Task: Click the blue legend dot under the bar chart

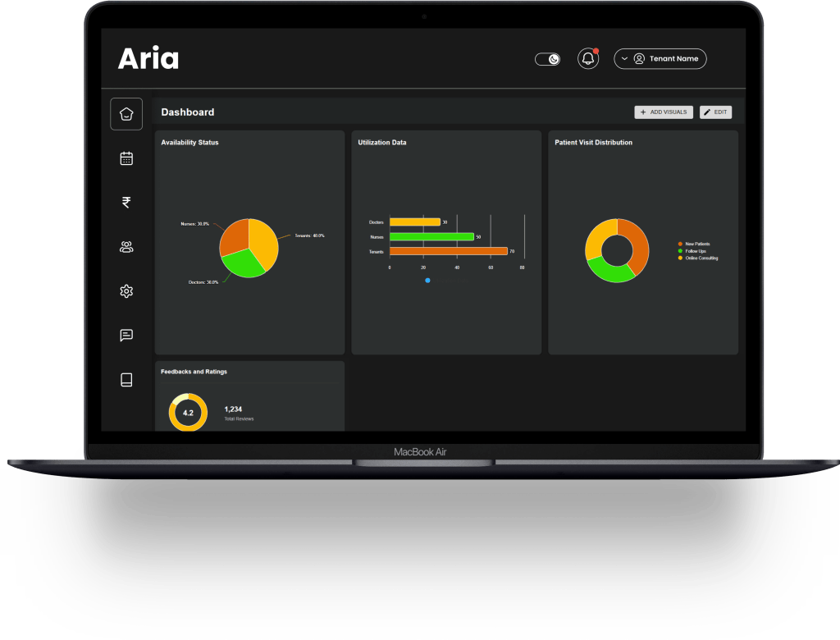Action: (x=427, y=281)
